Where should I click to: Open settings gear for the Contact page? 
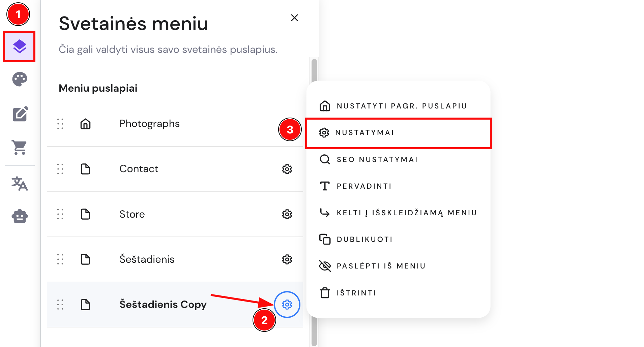coord(287,169)
